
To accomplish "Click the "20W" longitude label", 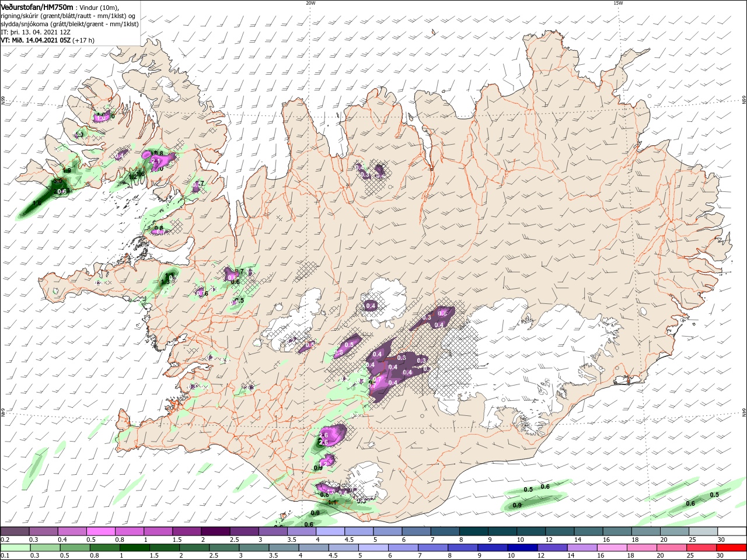I will [310, 3].
